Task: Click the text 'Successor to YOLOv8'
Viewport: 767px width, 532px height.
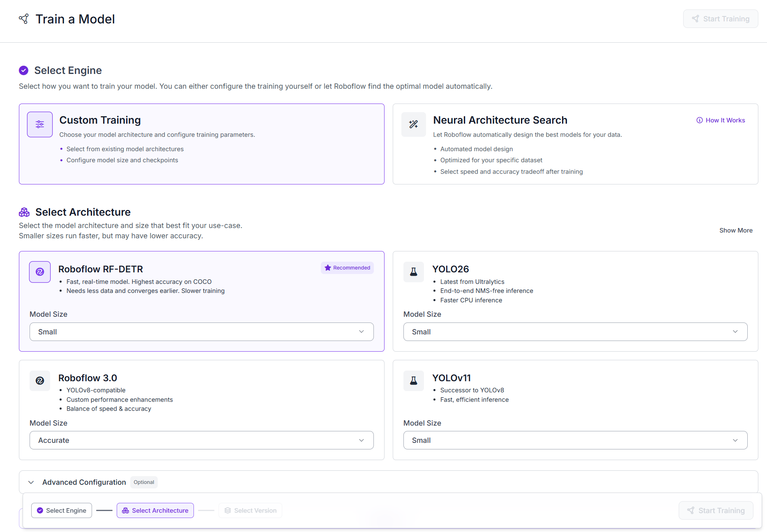Action: tap(472, 390)
